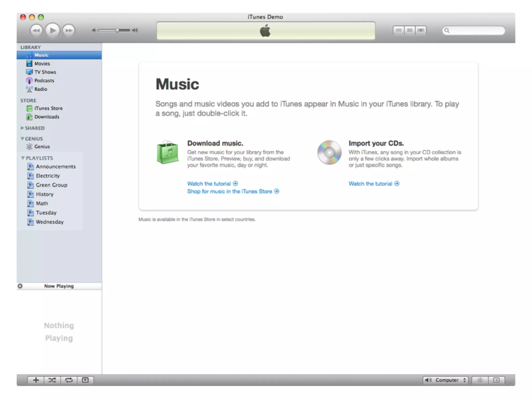
Task: Click the CD disc icon
Action: (329, 153)
